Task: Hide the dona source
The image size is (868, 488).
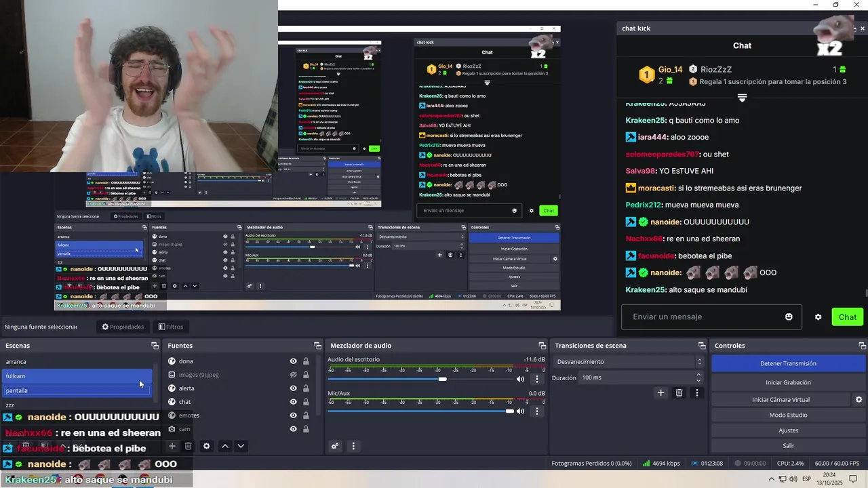Action: pyautogui.click(x=293, y=361)
